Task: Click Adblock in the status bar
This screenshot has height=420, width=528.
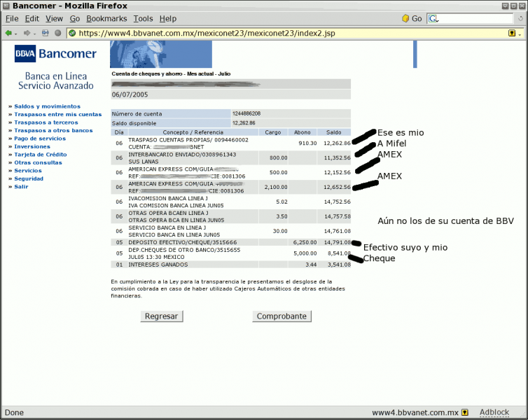Action: pyautogui.click(x=494, y=412)
